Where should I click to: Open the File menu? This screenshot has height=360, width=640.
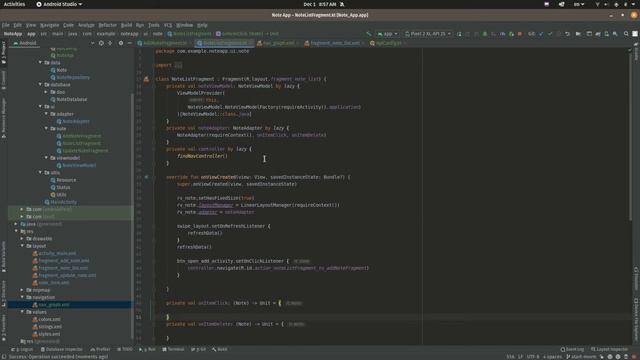point(6,25)
